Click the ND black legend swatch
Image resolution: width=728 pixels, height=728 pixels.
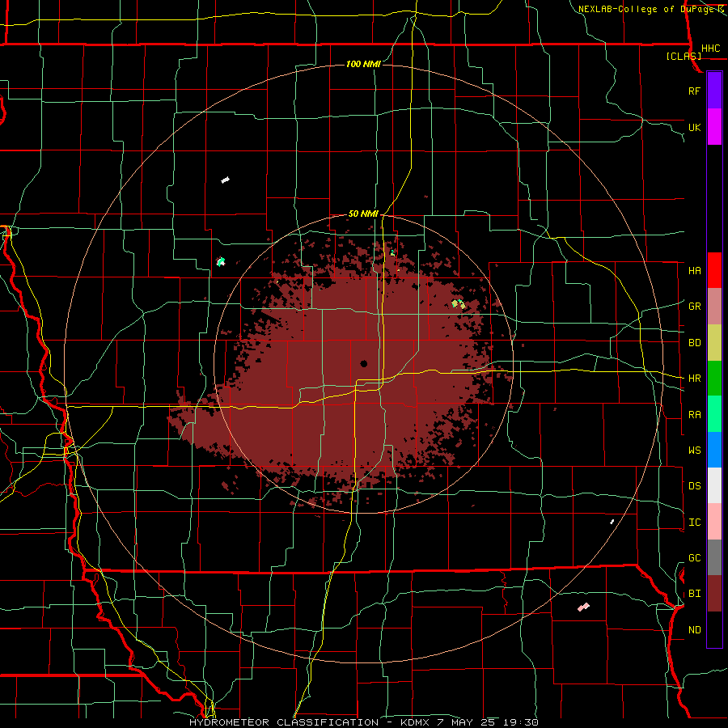pyautogui.click(x=714, y=629)
